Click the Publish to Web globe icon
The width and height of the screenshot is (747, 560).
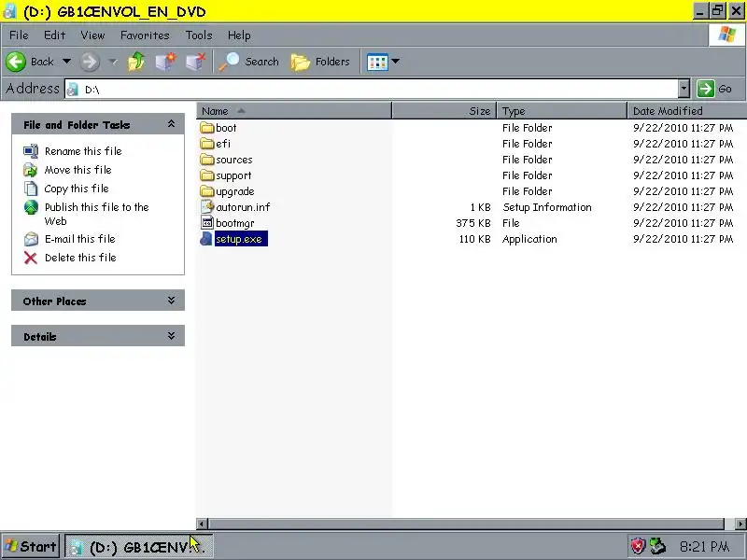coord(31,207)
